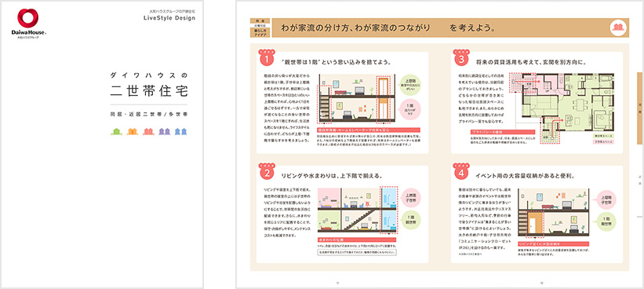
Task: Click the cover title 二世帯住宅
Action: (x=149, y=91)
